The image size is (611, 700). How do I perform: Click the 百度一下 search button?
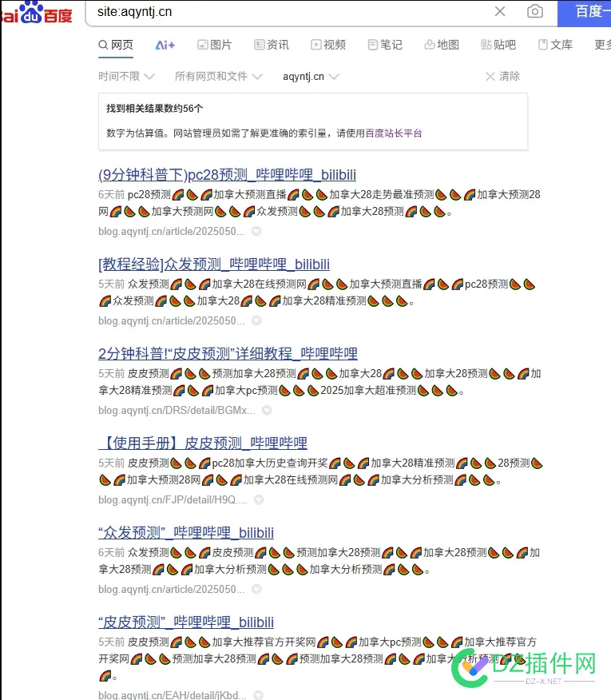[584, 13]
